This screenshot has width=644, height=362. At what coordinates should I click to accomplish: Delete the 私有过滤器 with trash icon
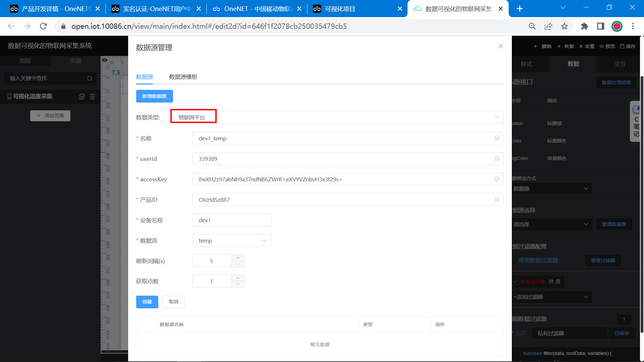[558, 282]
